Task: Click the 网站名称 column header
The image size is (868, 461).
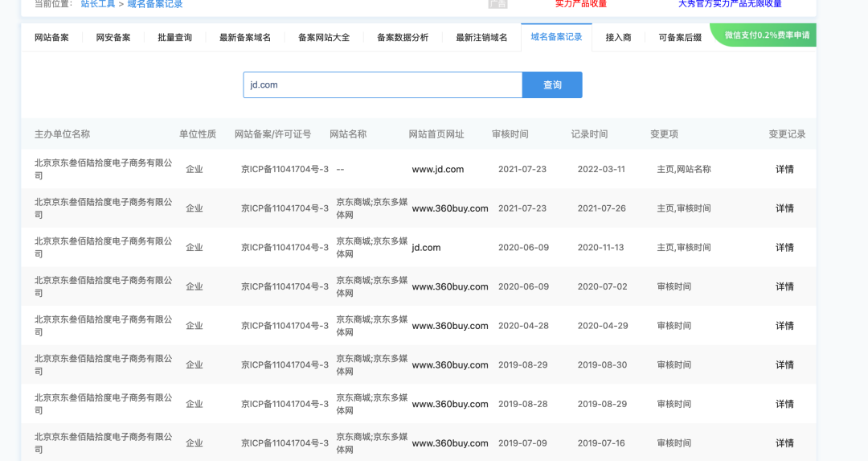Action: click(348, 134)
